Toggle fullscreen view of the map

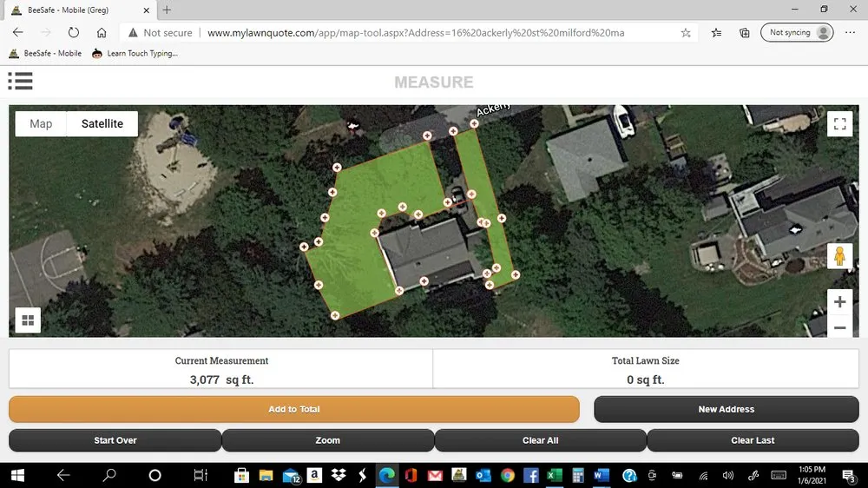(839, 123)
